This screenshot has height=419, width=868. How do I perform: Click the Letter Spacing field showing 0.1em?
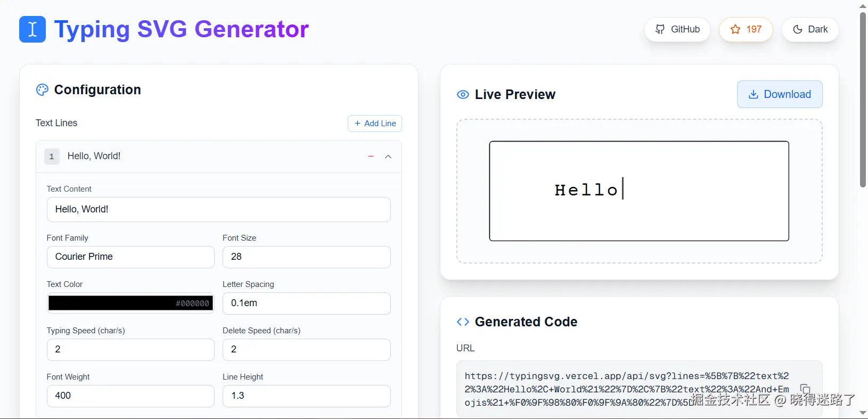306,303
